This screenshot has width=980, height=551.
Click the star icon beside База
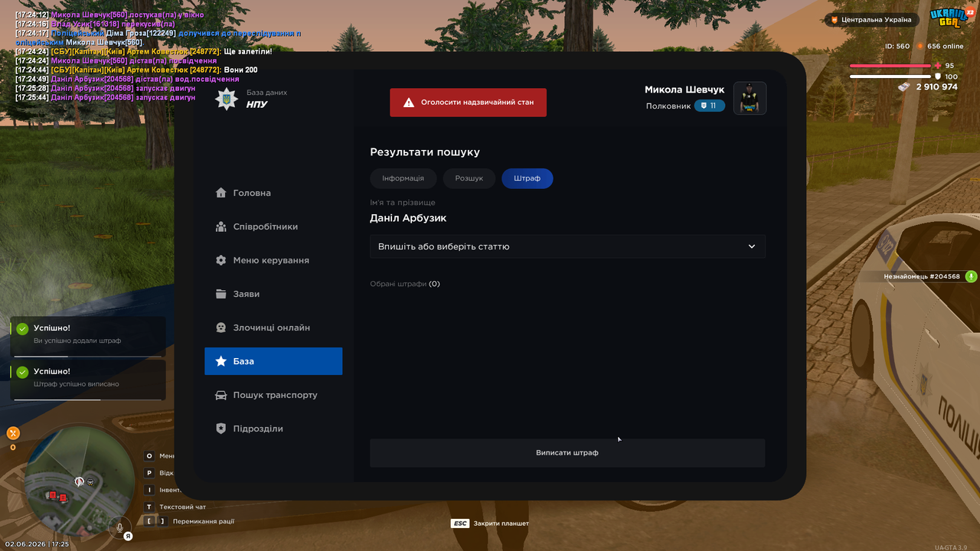(221, 361)
